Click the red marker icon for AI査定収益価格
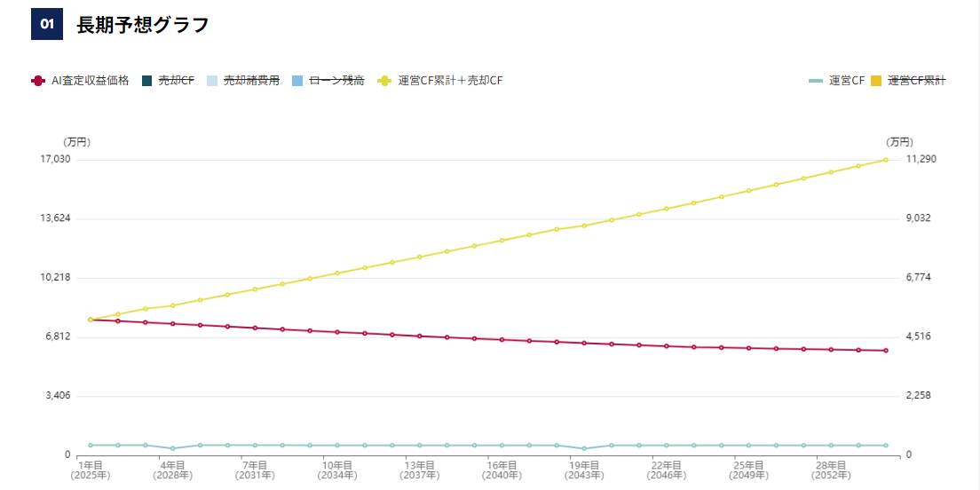The width and height of the screenshot is (980, 490). click(37, 81)
